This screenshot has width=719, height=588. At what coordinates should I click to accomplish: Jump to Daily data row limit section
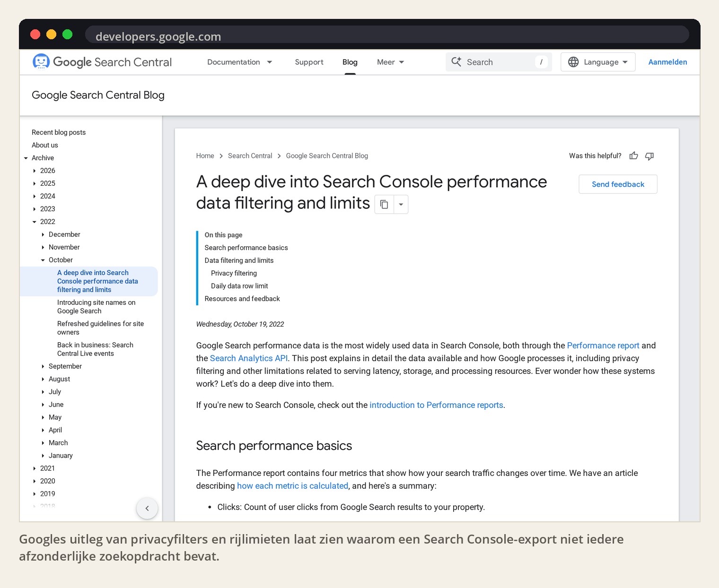239,286
